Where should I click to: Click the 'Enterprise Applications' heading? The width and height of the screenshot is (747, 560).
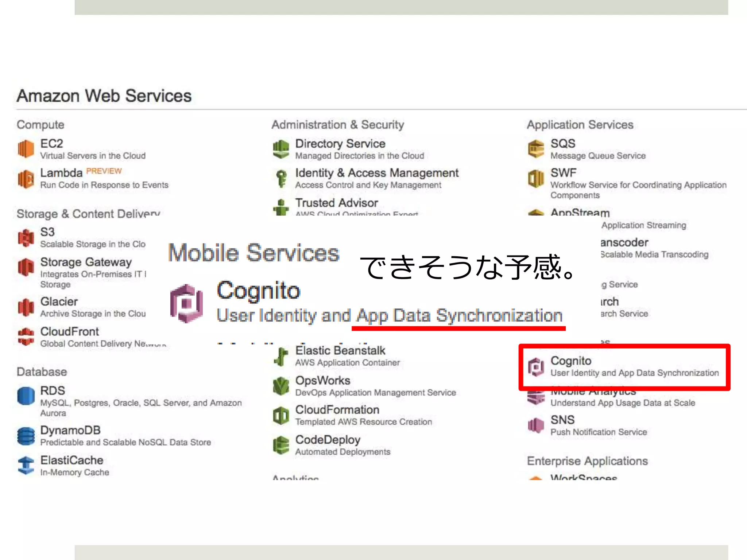coord(587,461)
